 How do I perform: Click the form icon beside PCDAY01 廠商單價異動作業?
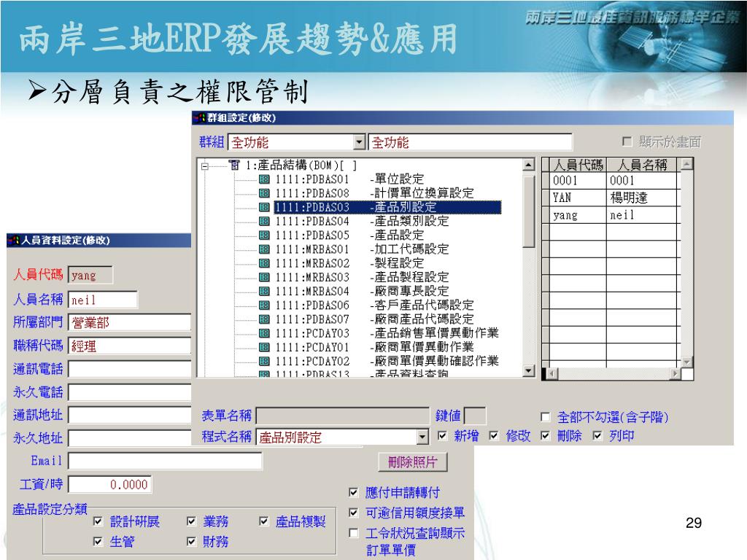point(264,347)
